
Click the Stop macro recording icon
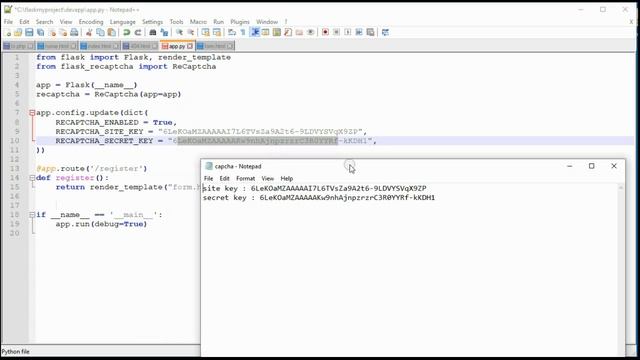tap(336, 32)
